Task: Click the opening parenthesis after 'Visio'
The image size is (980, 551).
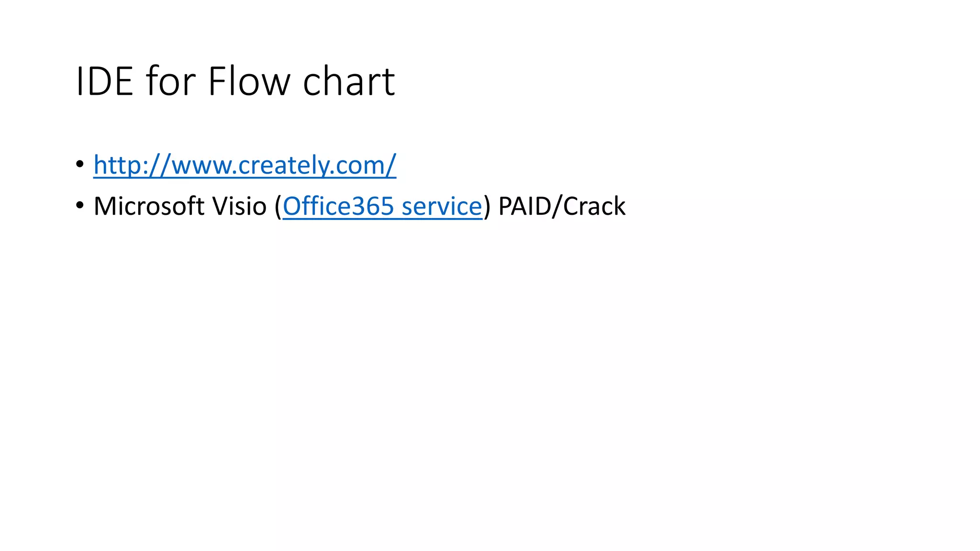Action: pos(278,206)
